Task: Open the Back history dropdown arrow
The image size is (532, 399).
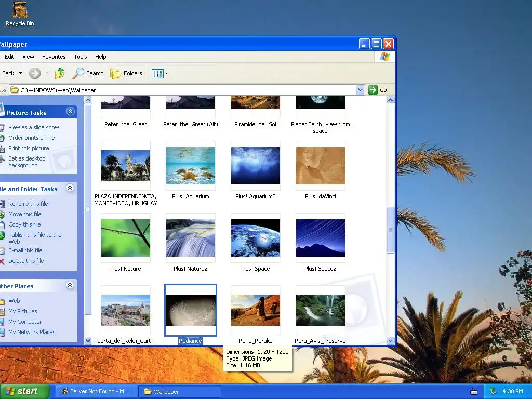Action: [20, 73]
